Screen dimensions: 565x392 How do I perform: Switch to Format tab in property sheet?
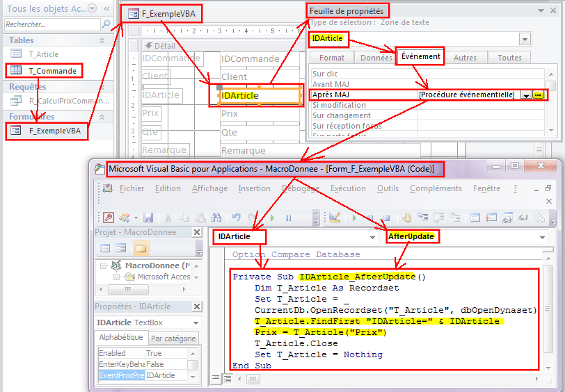click(x=331, y=58)
